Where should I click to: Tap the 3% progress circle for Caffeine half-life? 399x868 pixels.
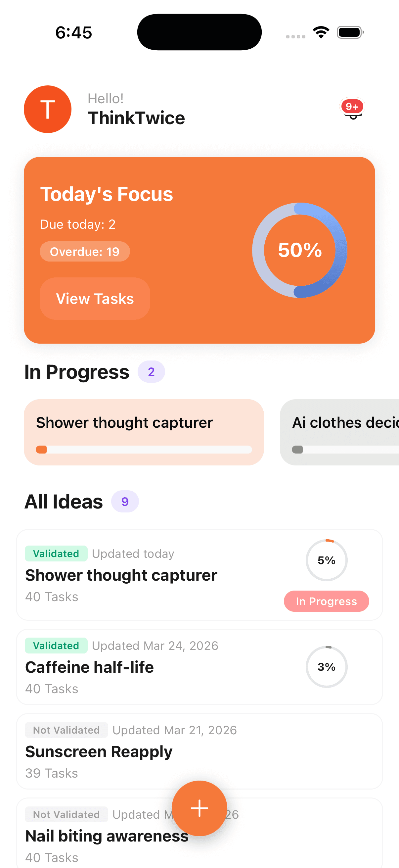(327, 667)
